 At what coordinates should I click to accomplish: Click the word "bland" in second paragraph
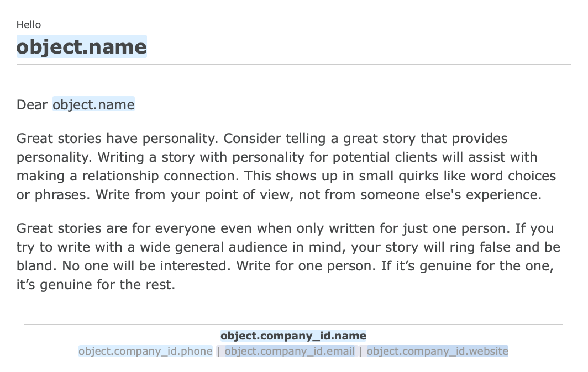click(x=35, y=266)
